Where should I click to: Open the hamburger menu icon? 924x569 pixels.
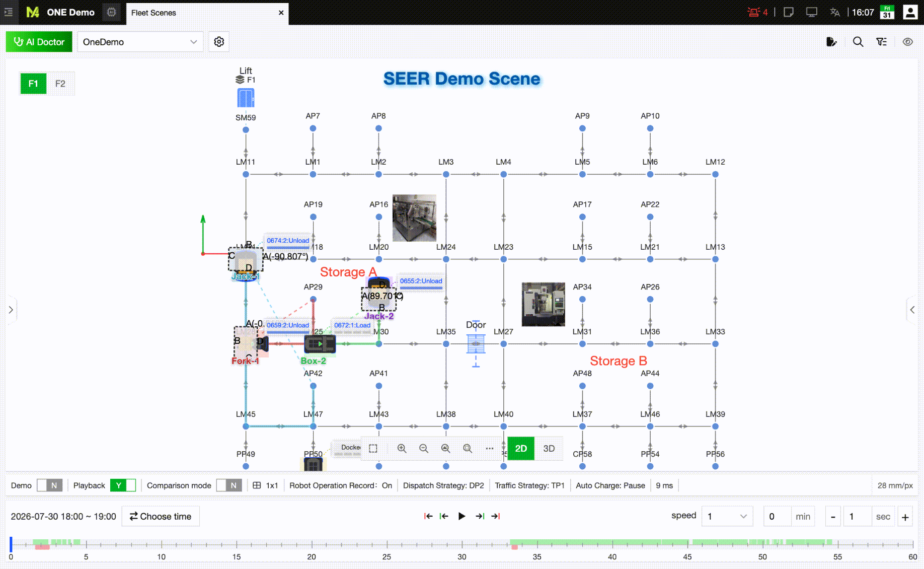[x=9, y=12]
